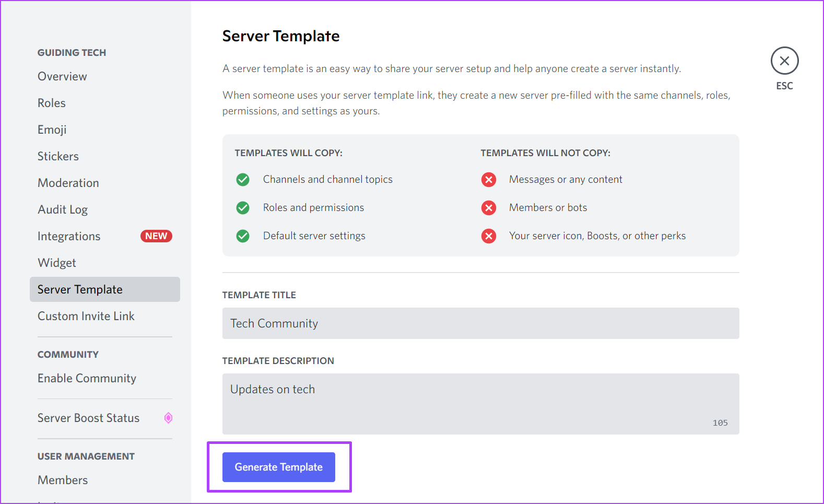Click red X beside Your server icon, Boosts
The image size is (824, 504).
[489, 236]
